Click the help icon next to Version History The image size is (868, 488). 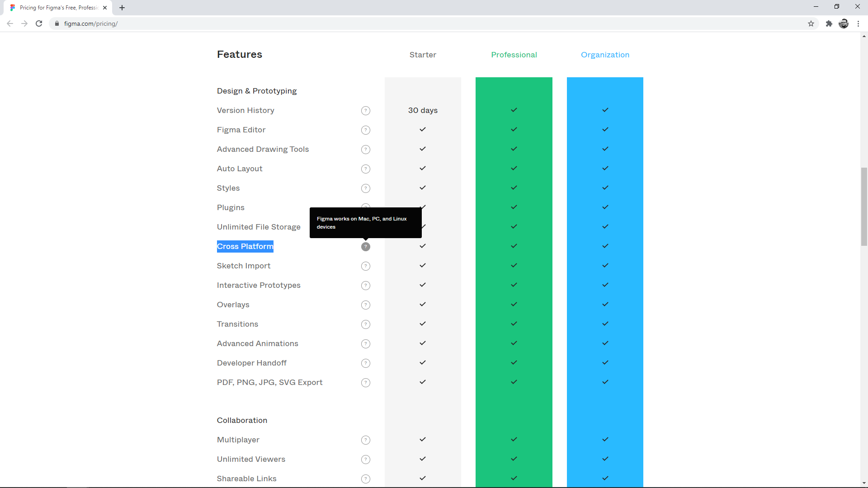point(366,111)
